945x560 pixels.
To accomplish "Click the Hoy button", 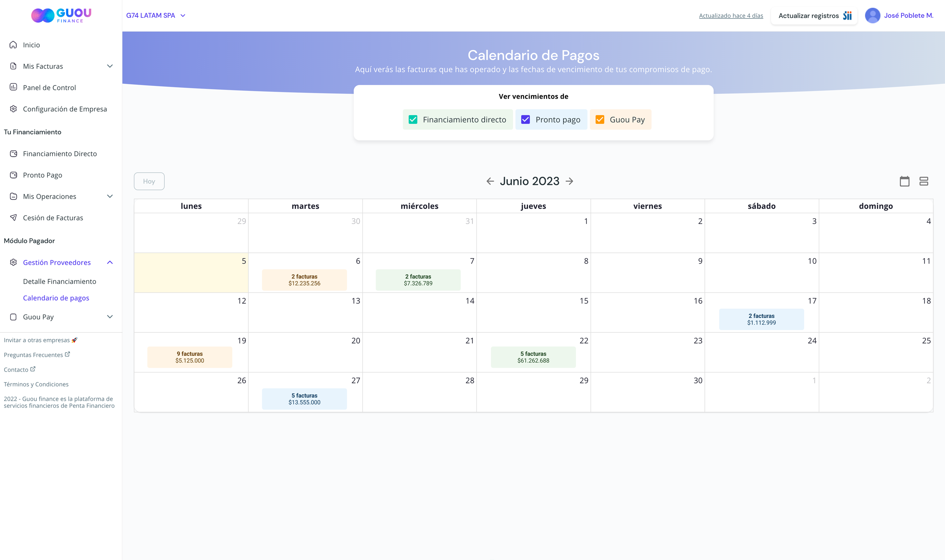I will 149,181.
